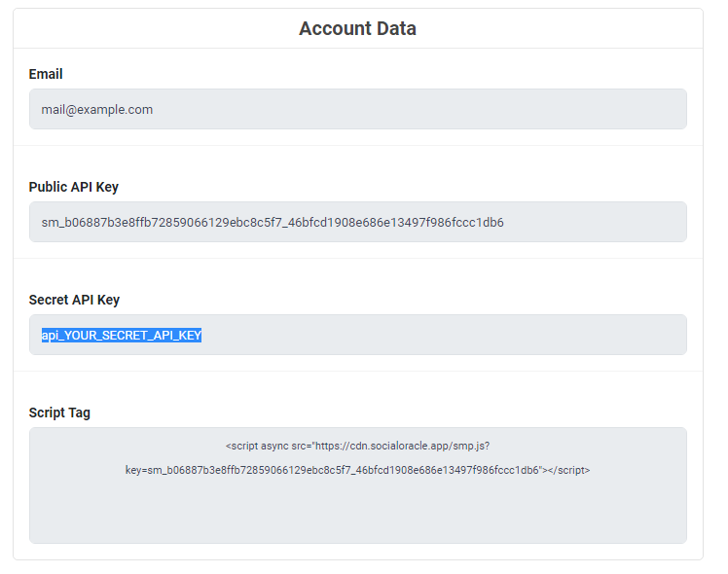Click the script async src line of text
The height and width of the screenshot is (574, 728).
coord(357,446)
